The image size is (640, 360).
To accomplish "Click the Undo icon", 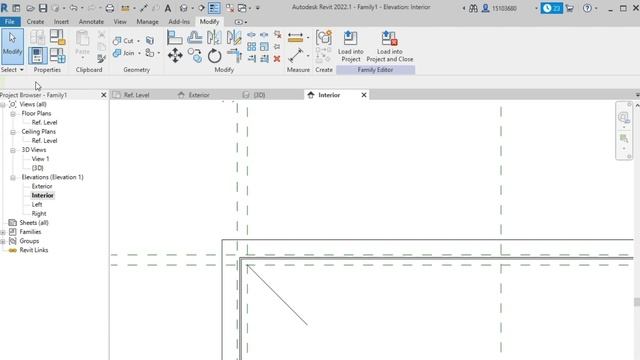I will (x=73, y=8).
